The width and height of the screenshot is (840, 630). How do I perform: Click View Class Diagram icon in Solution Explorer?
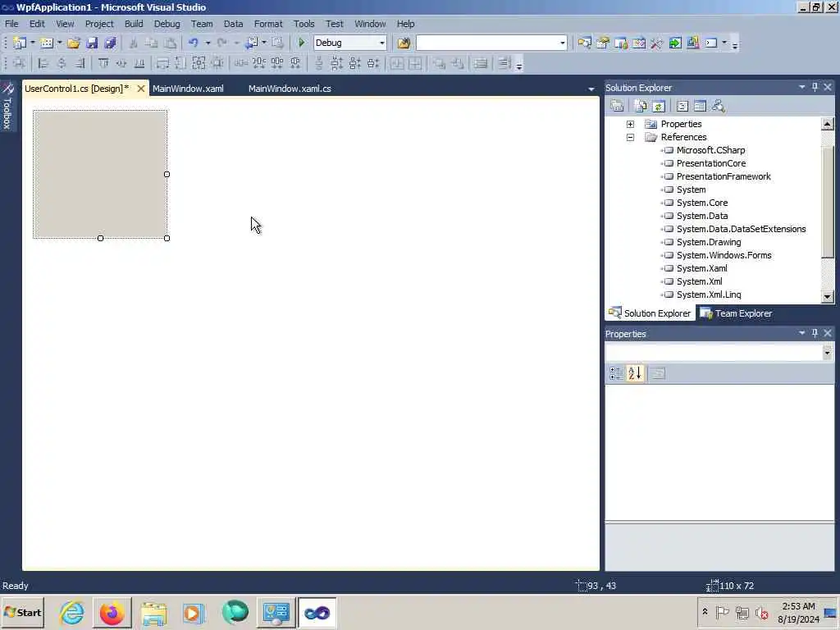pyautogui.click(x=719, y=106)
